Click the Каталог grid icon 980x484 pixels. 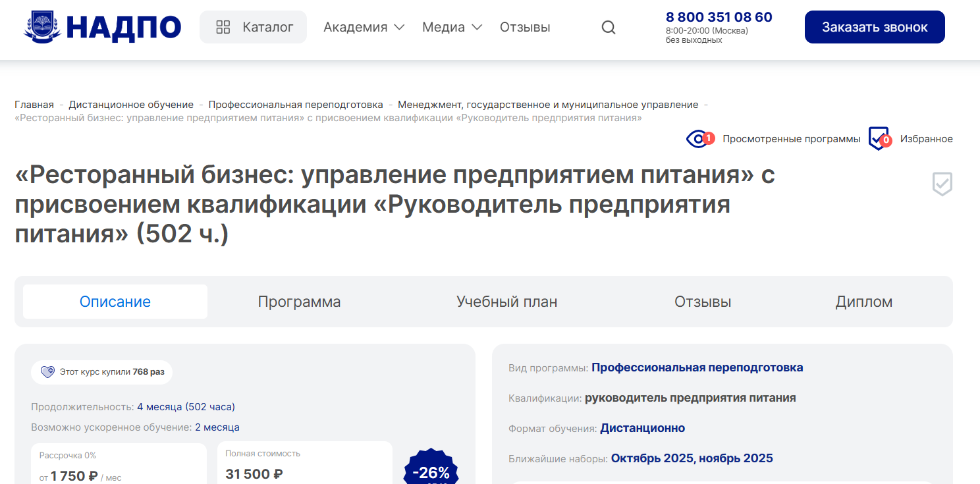pos(223,27)
